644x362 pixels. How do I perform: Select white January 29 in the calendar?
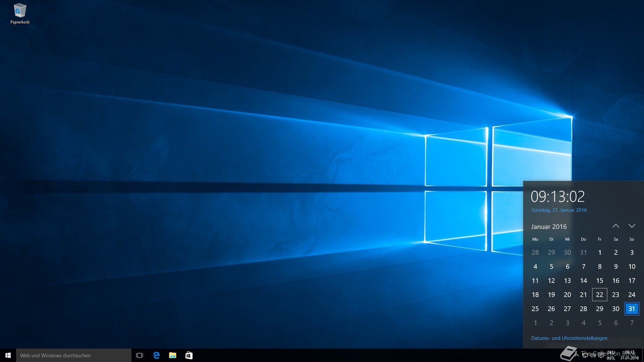(600, 309)
